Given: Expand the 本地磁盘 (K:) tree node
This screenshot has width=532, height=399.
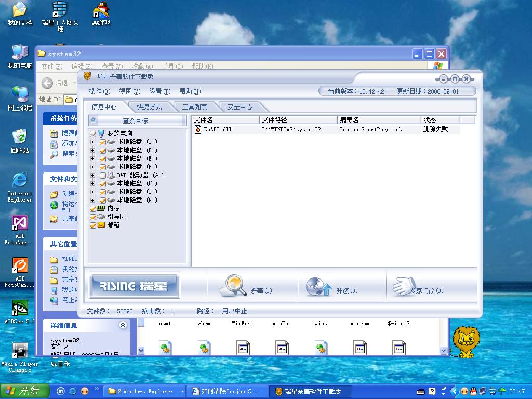Looking at the screenshot, I should point(93,200).
